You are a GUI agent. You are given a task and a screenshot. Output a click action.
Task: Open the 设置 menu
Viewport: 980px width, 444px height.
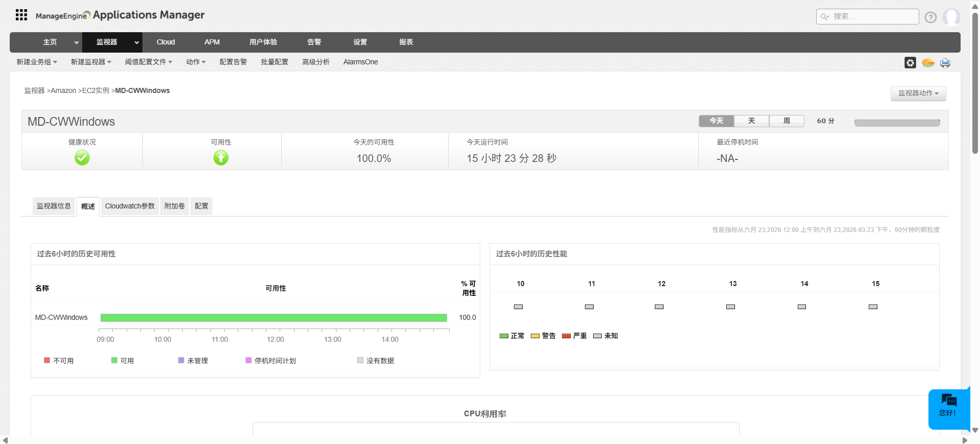point(360,42)
